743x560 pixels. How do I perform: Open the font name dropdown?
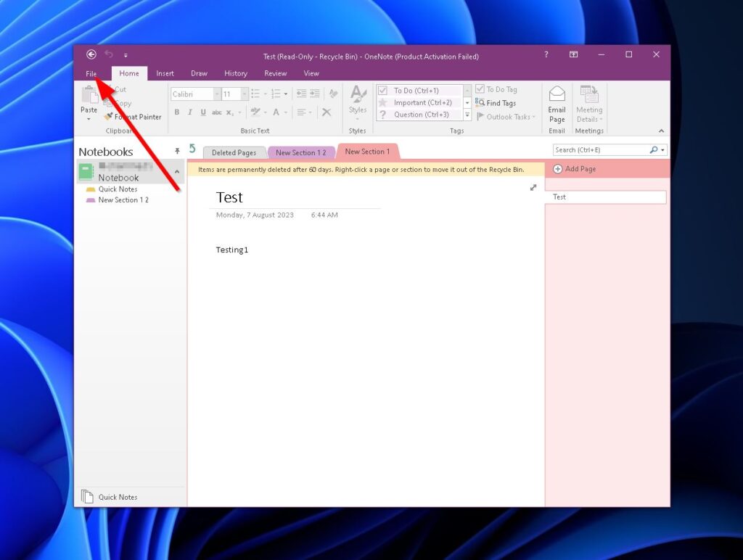click(217, 93)
